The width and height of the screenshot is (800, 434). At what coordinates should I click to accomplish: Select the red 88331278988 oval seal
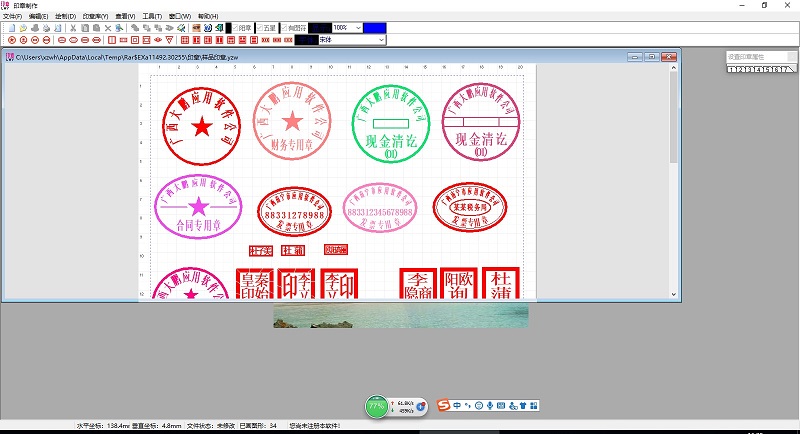click(294, 211)
